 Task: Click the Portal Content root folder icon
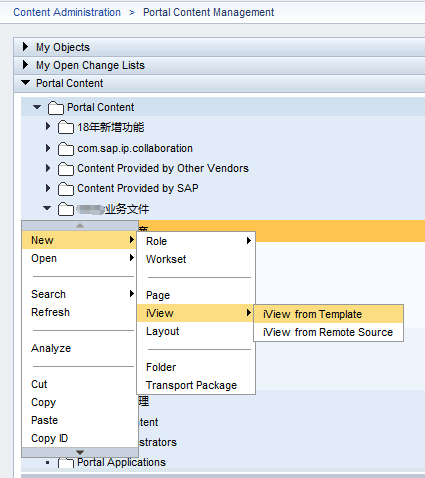(x=56, y=108)
